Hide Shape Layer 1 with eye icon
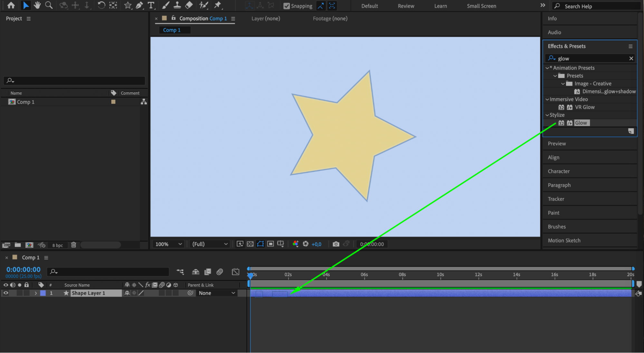Image resolution: width=644 pixels, height=353 pixels. point(6,293)
